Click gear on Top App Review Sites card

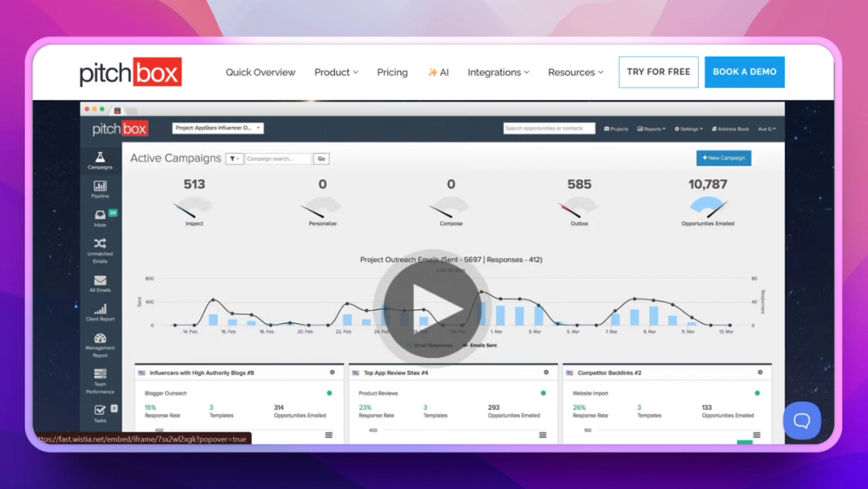pyautogui.click(x=546, y=373)
